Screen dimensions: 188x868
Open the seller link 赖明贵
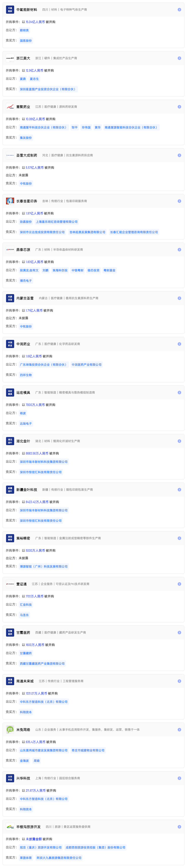pyautogui.click(x=24, y=30)
